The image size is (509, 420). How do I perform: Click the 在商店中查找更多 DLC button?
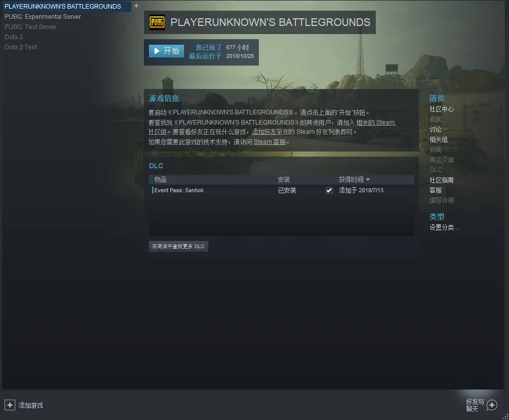(x=178, y=246)
